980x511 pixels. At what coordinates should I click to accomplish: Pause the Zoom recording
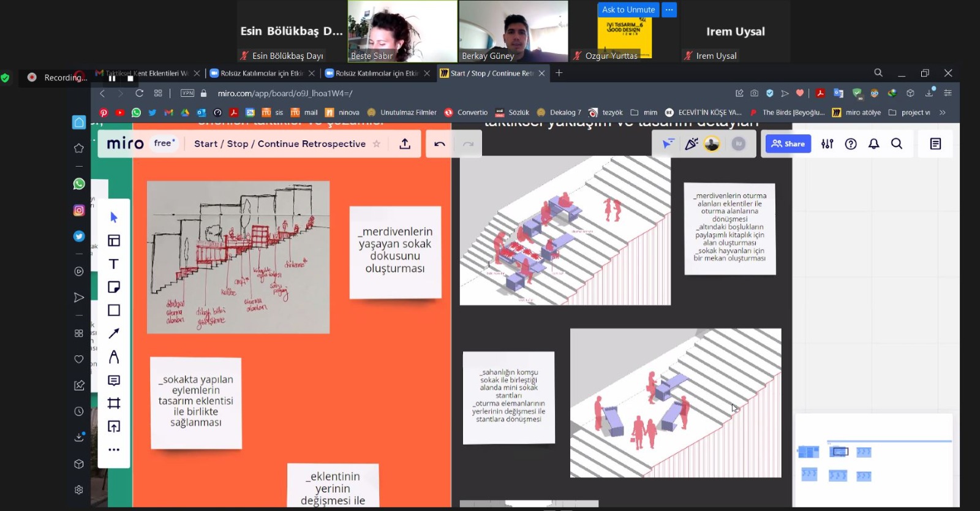[x=112, y=78]
